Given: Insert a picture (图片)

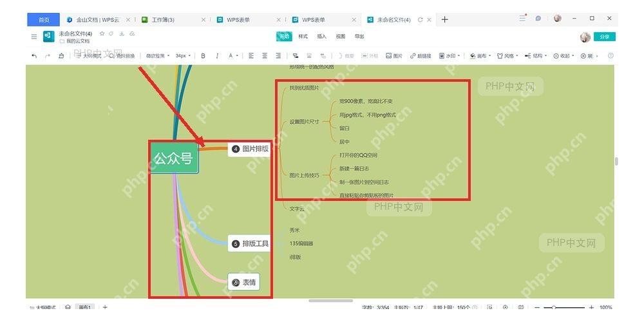Looking at the screenshot, I should pyautogui.click(x=394, y=56).
